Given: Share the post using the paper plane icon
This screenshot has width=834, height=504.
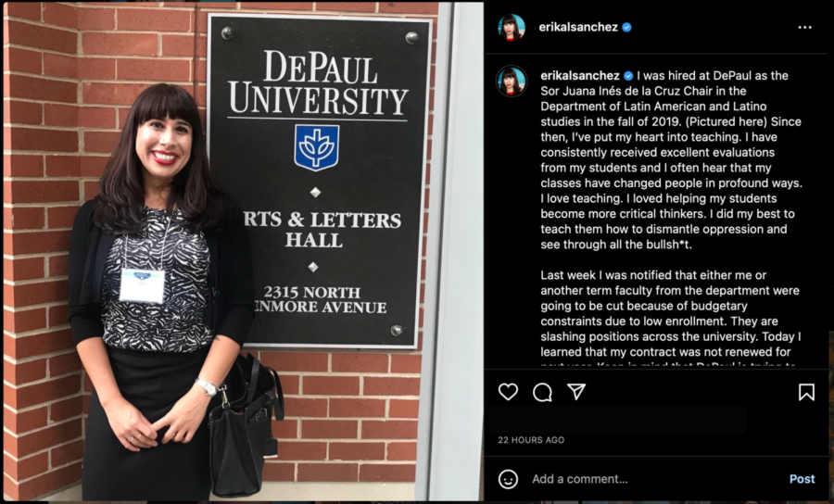Looking at the screenshot, I should (576, 392).
